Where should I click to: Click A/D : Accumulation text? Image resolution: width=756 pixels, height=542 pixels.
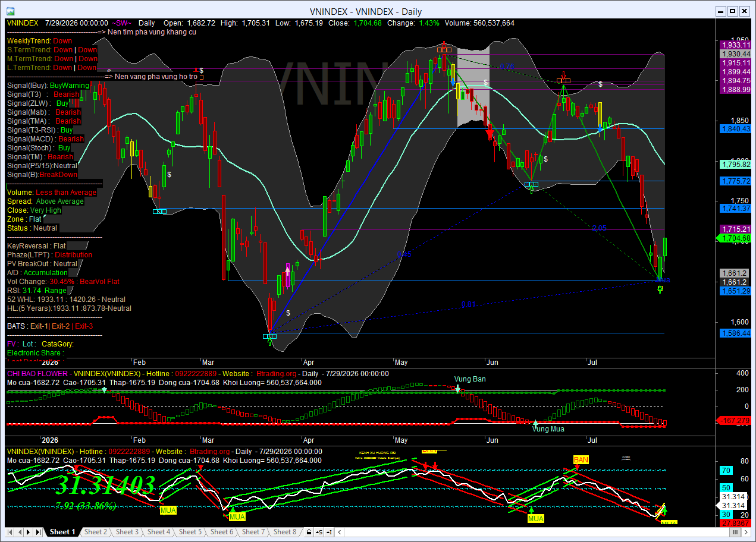pyautogui.click(x=37, y=273)
